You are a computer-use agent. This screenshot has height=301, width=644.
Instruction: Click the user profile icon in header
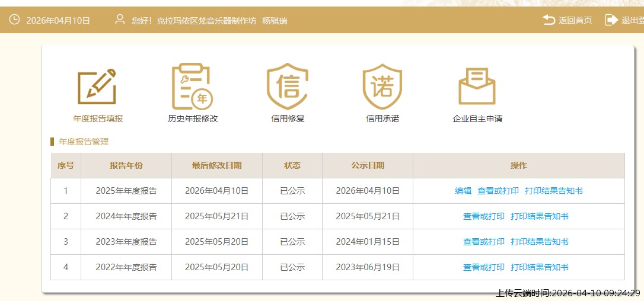(x=120, y=20)
